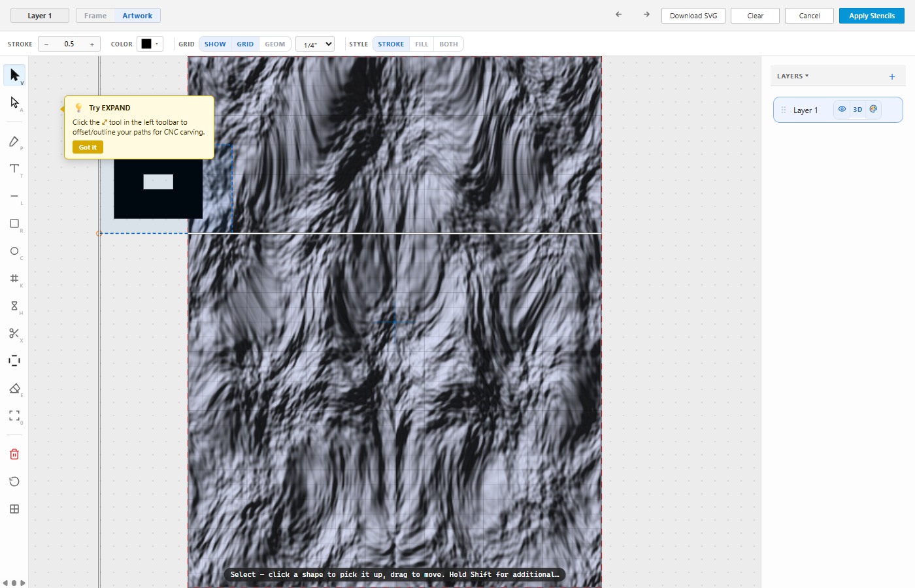Toggle the GRID snap option

tap(245, 44)
